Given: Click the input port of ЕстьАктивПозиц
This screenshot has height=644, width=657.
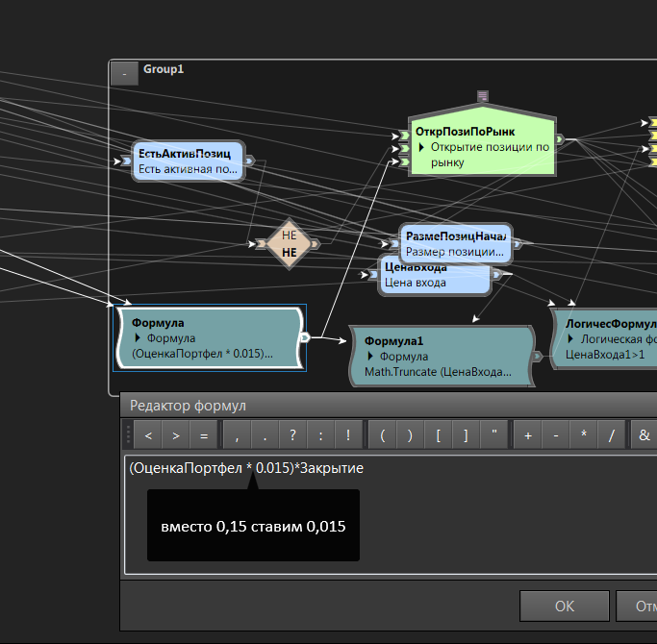Looking at the screenshot, I should pos(126,161).
